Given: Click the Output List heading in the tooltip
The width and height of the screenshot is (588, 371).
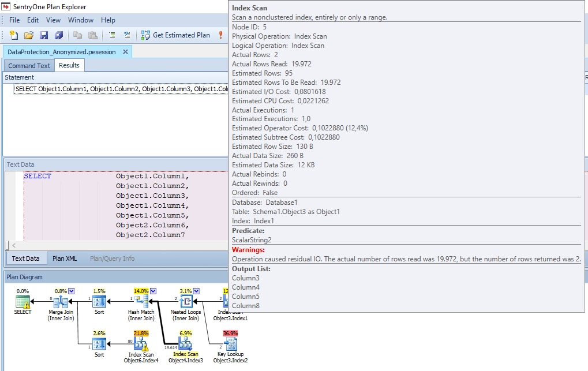Looking at the screenshot, I should 251,269.
